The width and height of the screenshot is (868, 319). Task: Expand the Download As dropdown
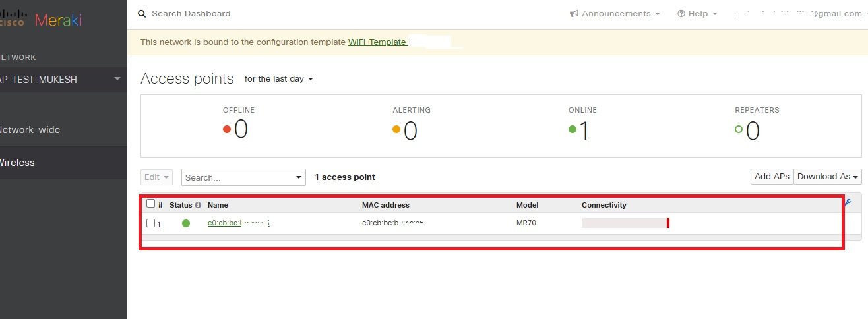click(x=828, y=177)
